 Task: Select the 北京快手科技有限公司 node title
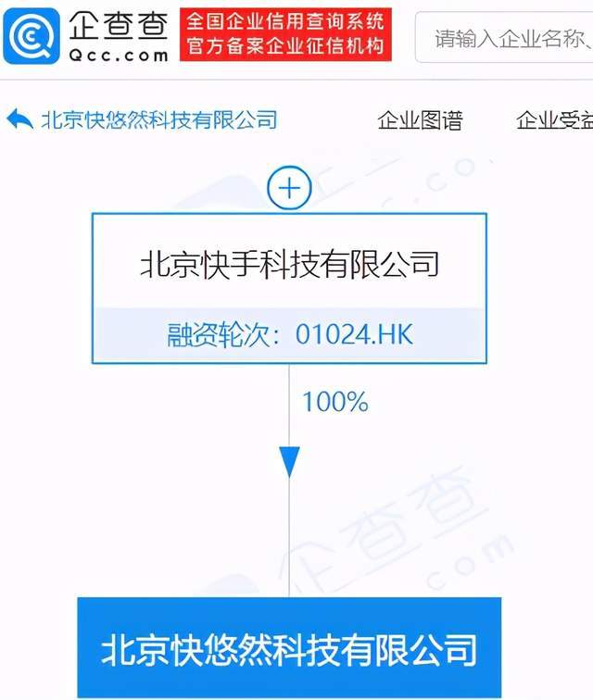pyautogui.click(x=289, y=265)
